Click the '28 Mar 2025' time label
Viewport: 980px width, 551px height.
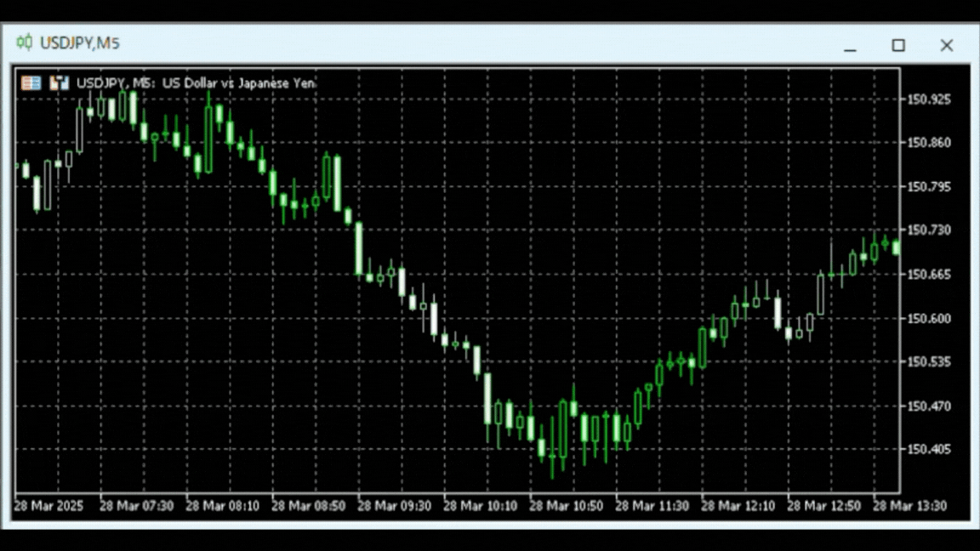(x=48, y=506)
